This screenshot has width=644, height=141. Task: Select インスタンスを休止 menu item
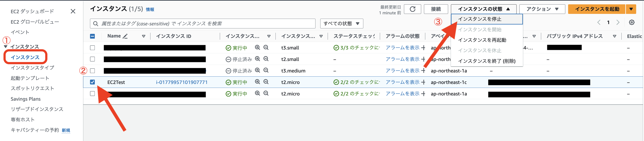(x=487, y=51)
